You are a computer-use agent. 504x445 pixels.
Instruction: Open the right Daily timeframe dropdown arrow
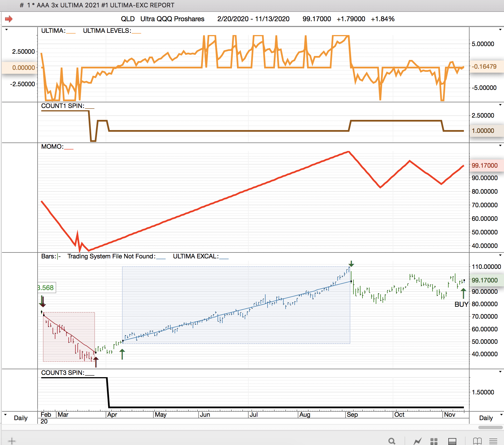coord(501,415)
